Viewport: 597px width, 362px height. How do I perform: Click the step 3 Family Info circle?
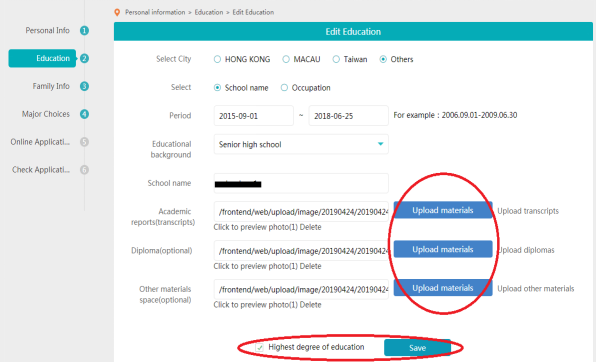pos(84,86)
